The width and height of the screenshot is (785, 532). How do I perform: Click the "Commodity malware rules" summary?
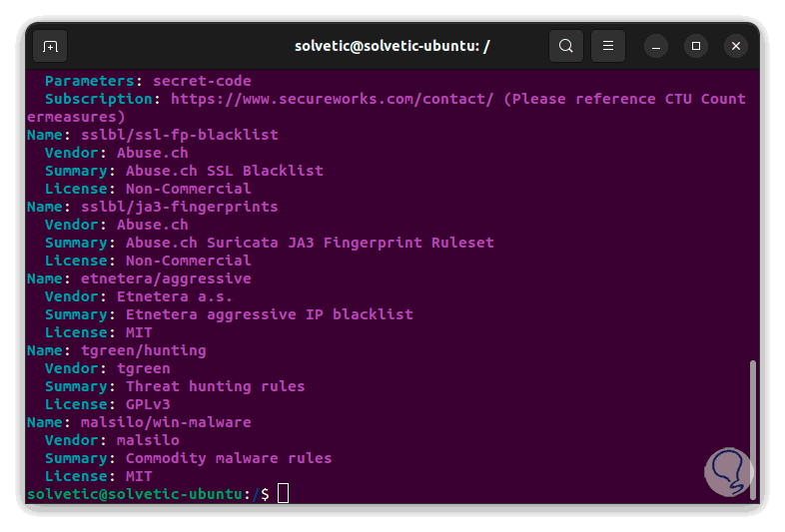pyautogui.click(x=229, y=458)
